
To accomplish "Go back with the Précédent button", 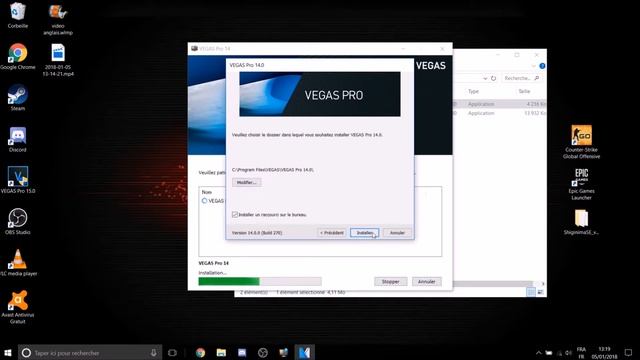I will pos(332,233).
